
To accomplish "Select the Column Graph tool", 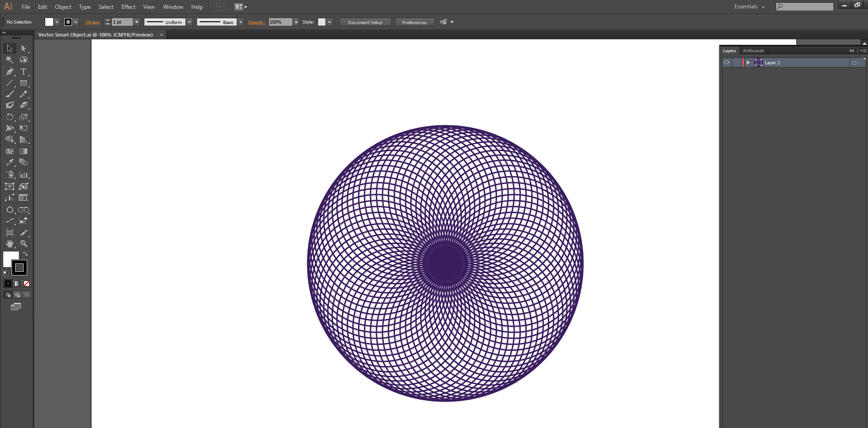I will pos(24,175).
